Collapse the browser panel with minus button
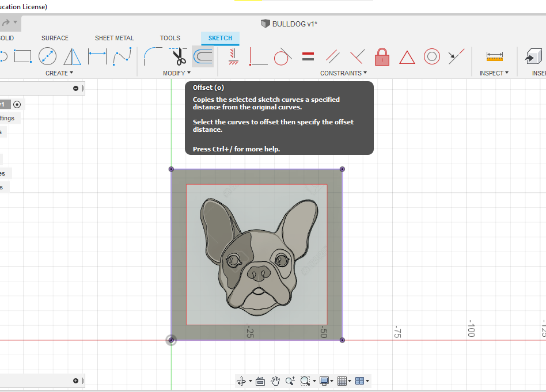This screenshot has width=546, height=392. 75,87
